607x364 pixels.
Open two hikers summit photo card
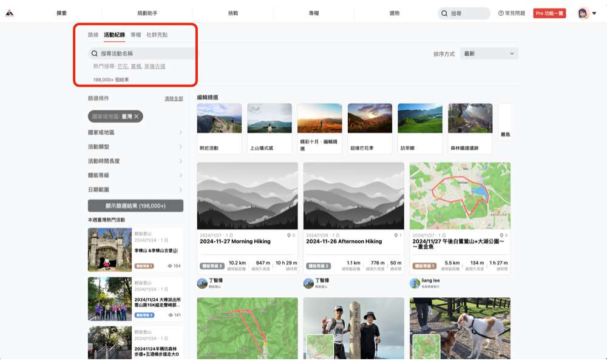pos(354,328)
